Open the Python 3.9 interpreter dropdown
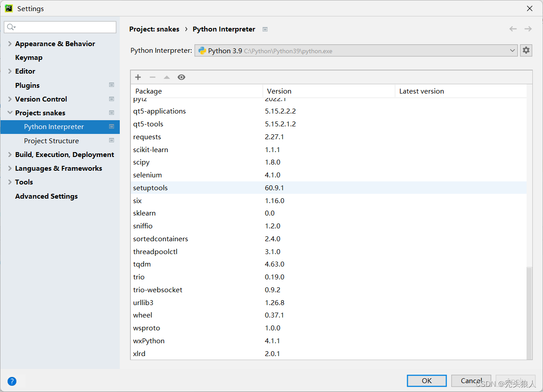This screenshot has height=392, width=543. (512, 50)
